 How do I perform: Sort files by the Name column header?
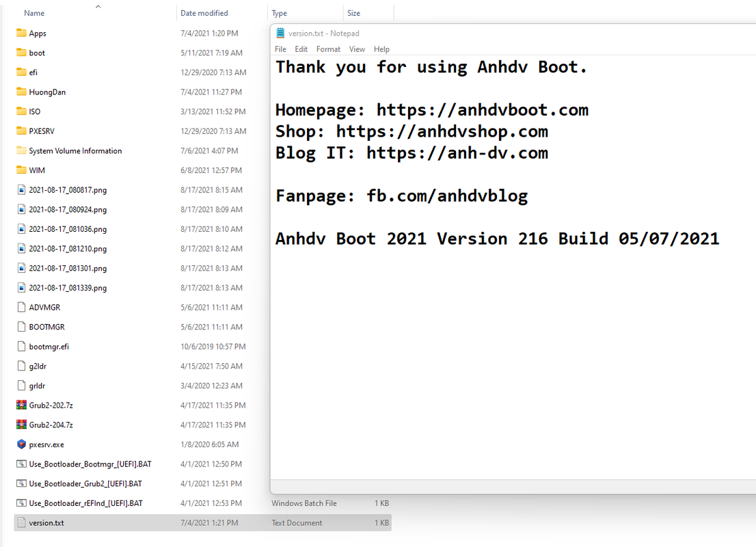pos(34,13)
